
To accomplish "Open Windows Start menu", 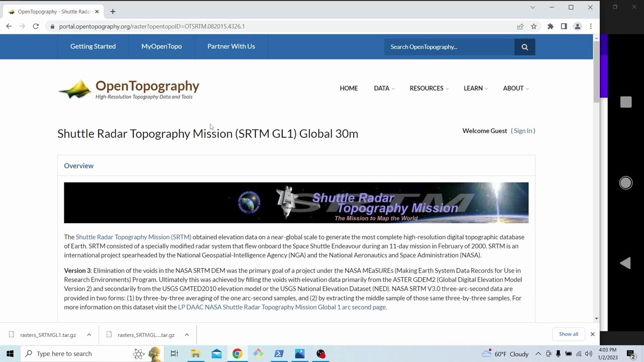I will click(x=10, y=353).
